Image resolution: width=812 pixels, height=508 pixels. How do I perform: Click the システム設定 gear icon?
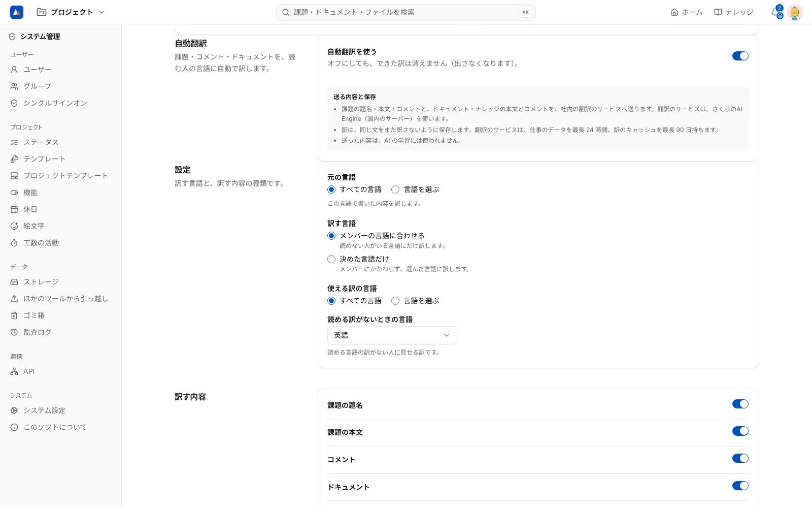pyautogui.click(x=14, y=410)
